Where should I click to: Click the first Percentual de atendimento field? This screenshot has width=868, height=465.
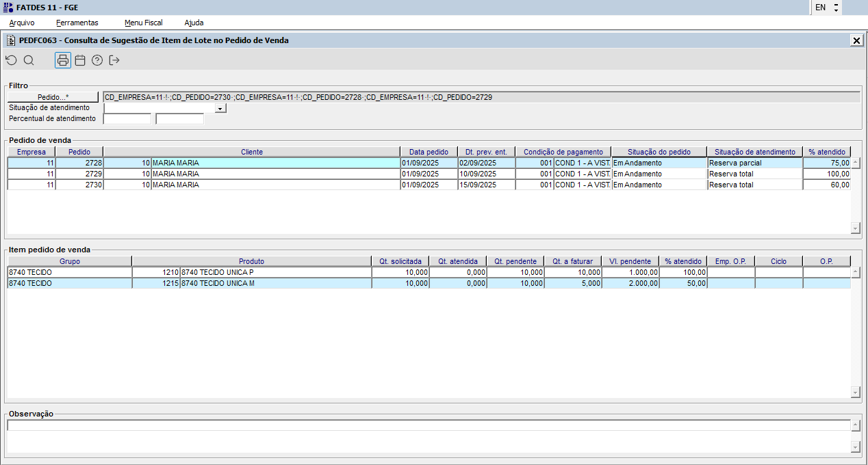click(x=127, y=119)
